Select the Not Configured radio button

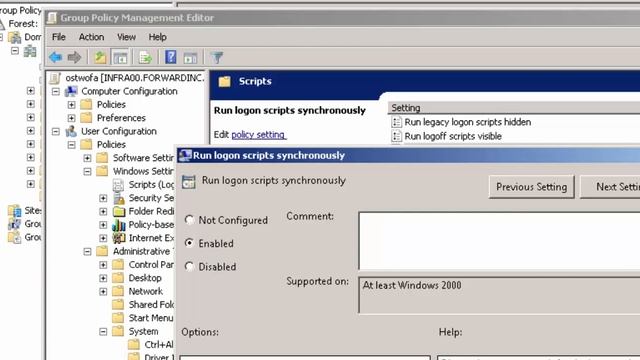[189, 220]
